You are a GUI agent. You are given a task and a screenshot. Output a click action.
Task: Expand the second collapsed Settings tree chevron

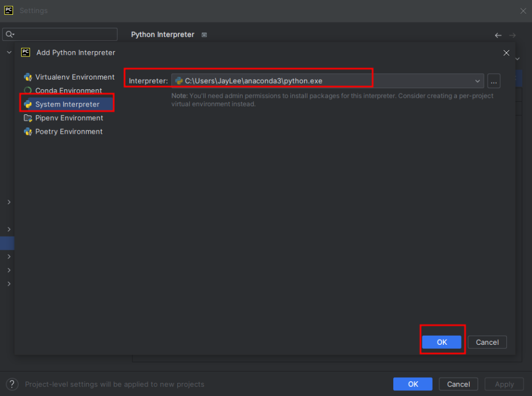(9, 229)
